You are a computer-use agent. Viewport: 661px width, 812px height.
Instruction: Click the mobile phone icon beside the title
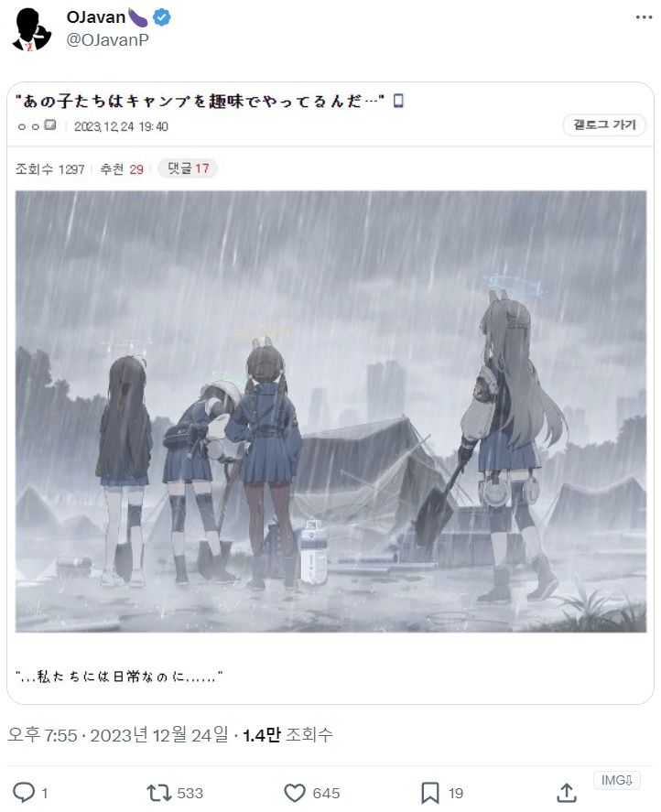tap(398, 100)
